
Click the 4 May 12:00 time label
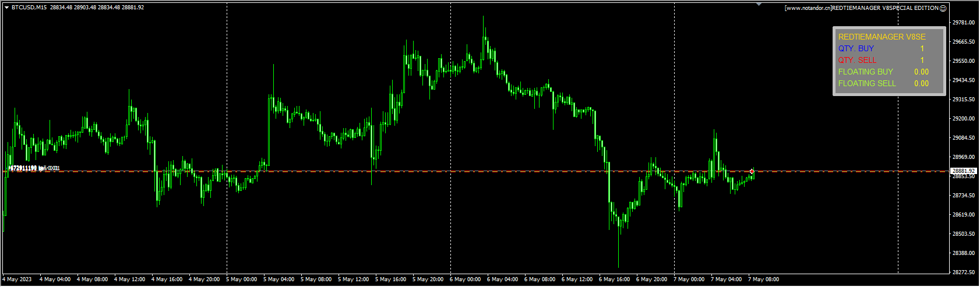pyautogui.click(x=130, y=279)
